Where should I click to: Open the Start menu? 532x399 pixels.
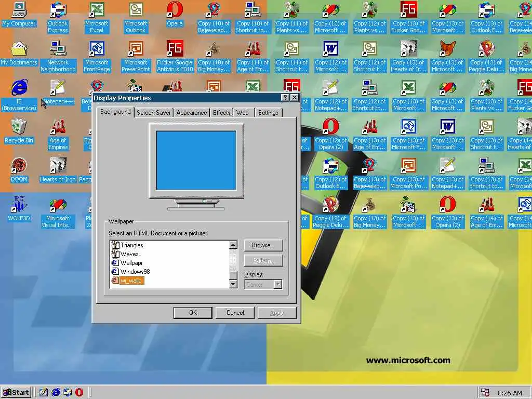click(x=16, y=393)
